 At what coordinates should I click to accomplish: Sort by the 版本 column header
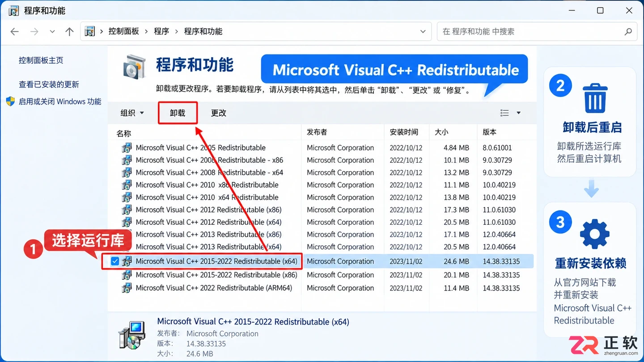[490, 132]
